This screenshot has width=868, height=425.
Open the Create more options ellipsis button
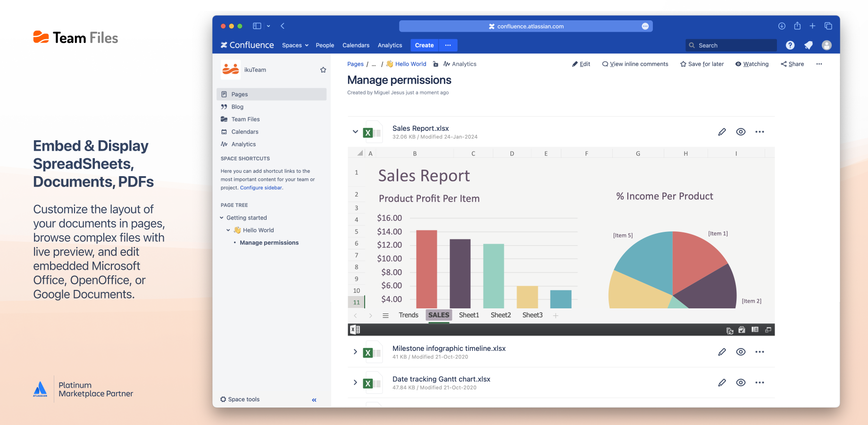click(448, 45)
